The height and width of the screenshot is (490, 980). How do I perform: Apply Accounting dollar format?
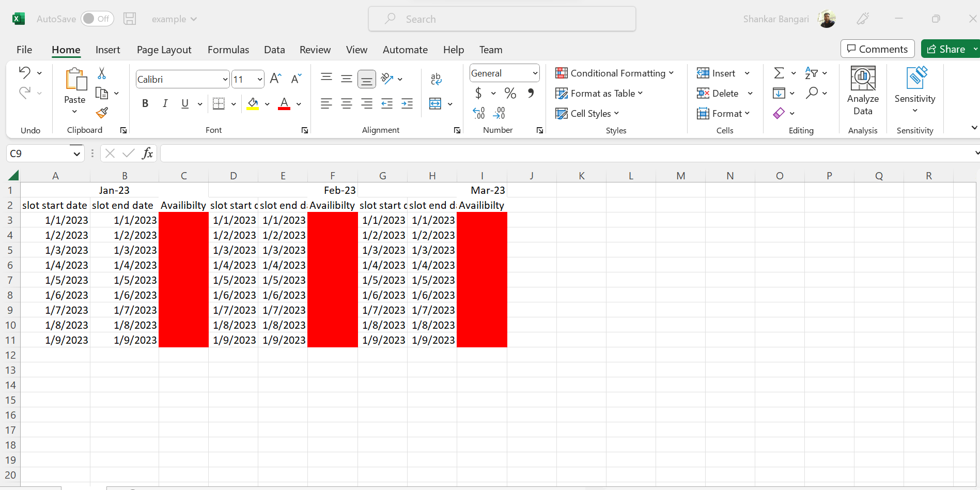(x=478, y=93)
